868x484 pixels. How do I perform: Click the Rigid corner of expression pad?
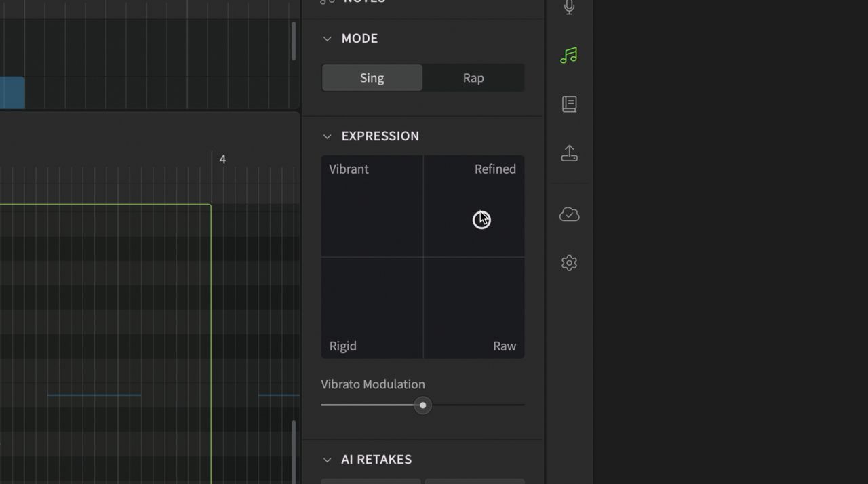click(x=342, y=346)
